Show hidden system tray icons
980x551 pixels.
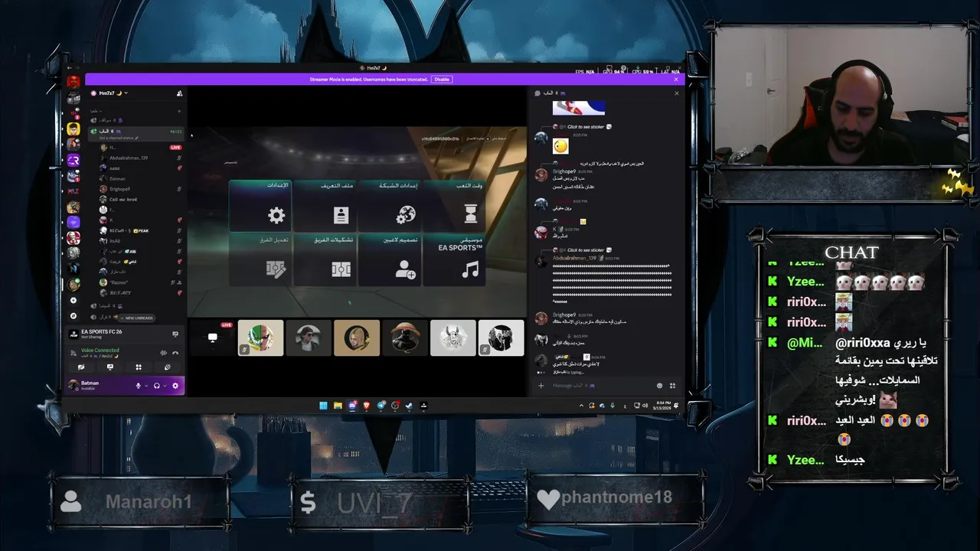click(x=581, y=406)
